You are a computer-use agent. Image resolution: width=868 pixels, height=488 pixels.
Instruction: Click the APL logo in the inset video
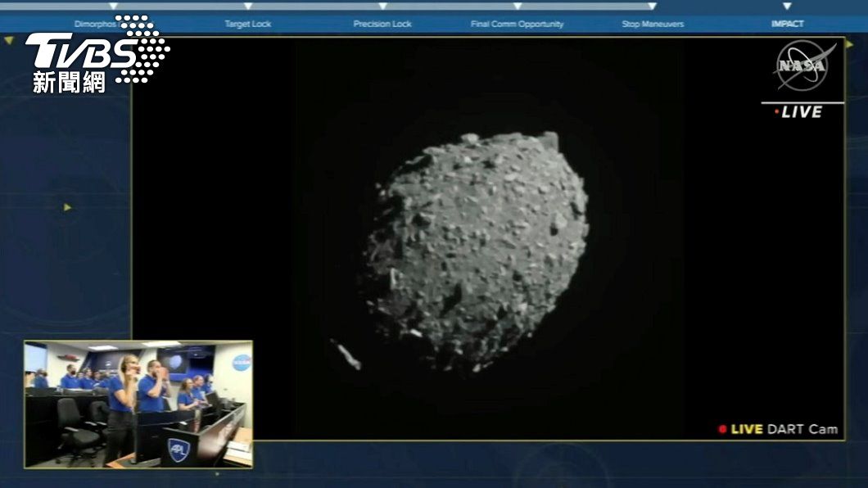(x=179, y=450)
